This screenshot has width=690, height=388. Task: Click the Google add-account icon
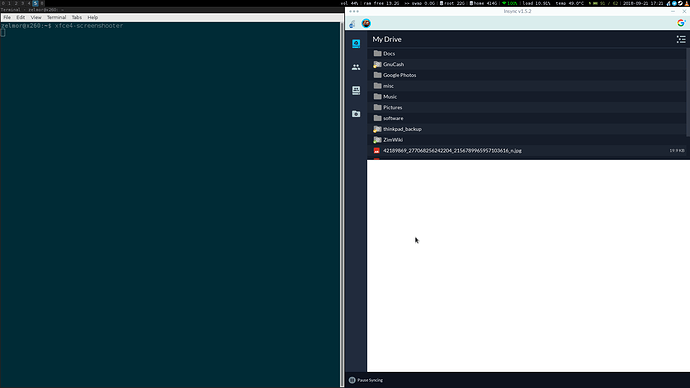tap(681, 23)
